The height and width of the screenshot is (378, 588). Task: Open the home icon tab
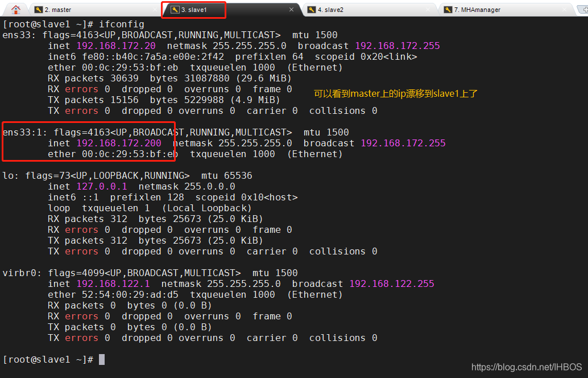point(16,9)
